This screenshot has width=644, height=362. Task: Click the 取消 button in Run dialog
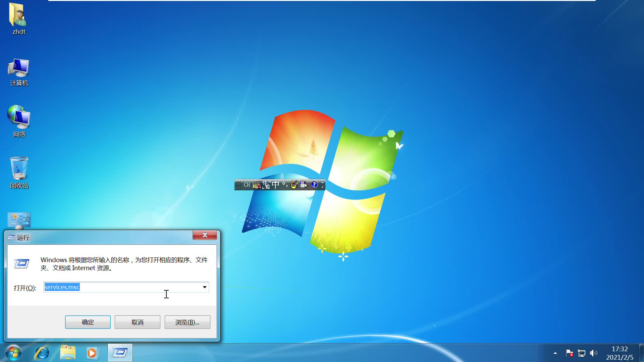point(138,322)
